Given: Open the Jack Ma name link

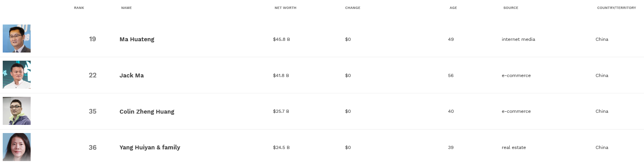Looking at the screenshot, I should tap(132, 75).
